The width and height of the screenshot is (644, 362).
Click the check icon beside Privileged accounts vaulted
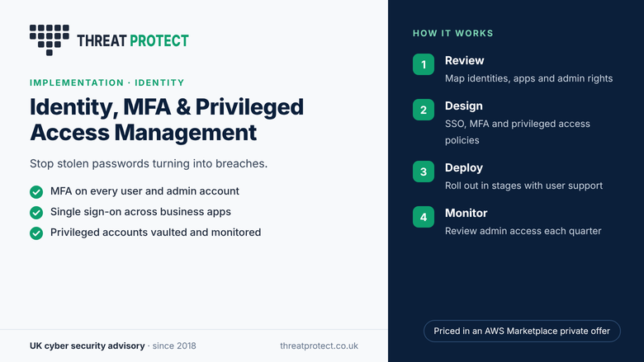coord(36,233)
